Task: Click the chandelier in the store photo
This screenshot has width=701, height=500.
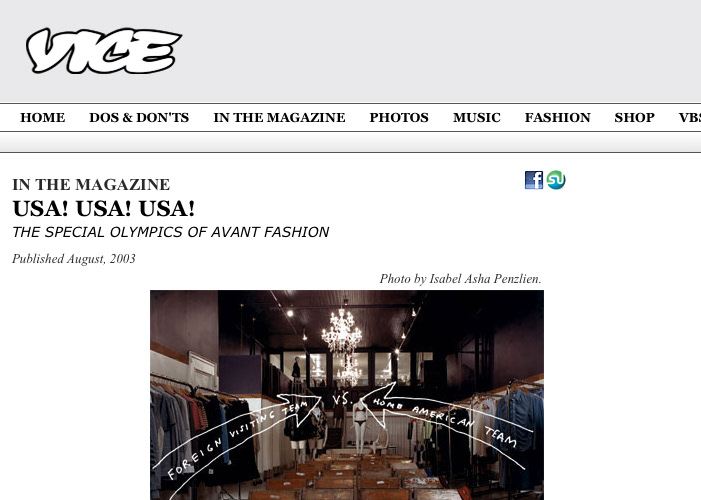Action: click(342, 332)
